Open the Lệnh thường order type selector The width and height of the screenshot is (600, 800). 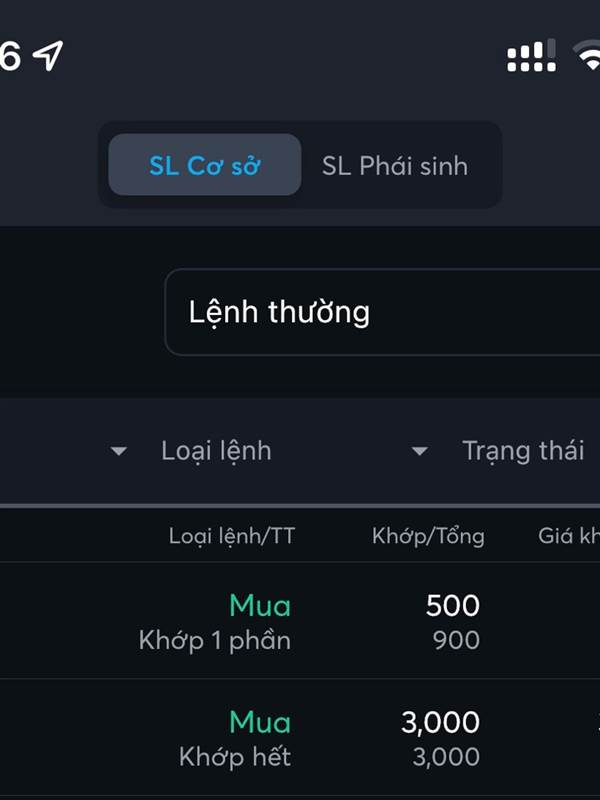[x=382, y=312]
